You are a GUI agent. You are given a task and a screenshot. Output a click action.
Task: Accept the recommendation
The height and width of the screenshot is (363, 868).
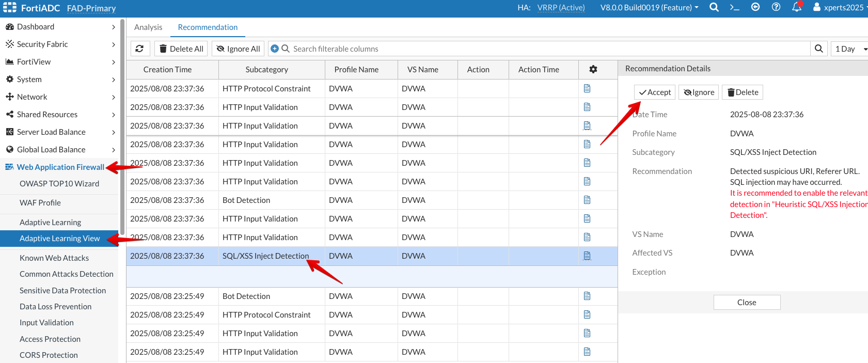[655, 92]
